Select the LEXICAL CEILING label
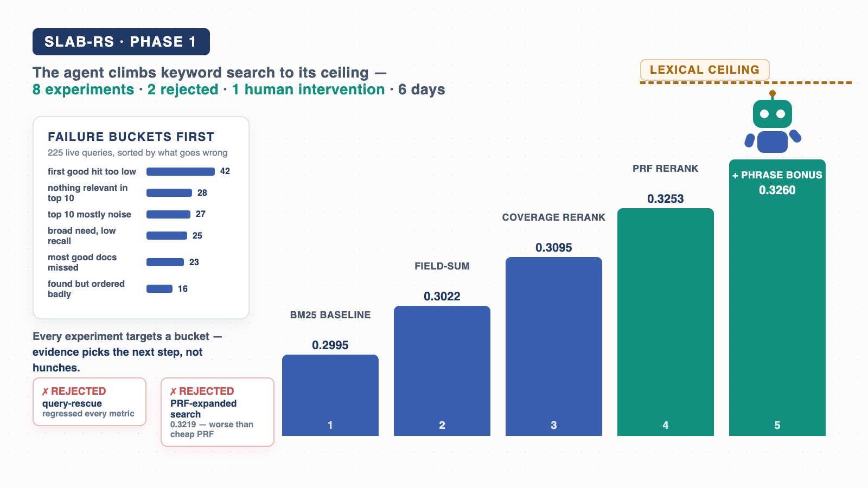This screenshot has width=868, height=488. tap(705, 70)
